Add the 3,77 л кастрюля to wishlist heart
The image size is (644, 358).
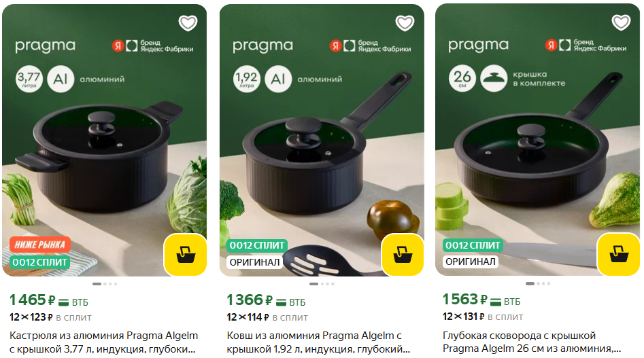(188, 23)
